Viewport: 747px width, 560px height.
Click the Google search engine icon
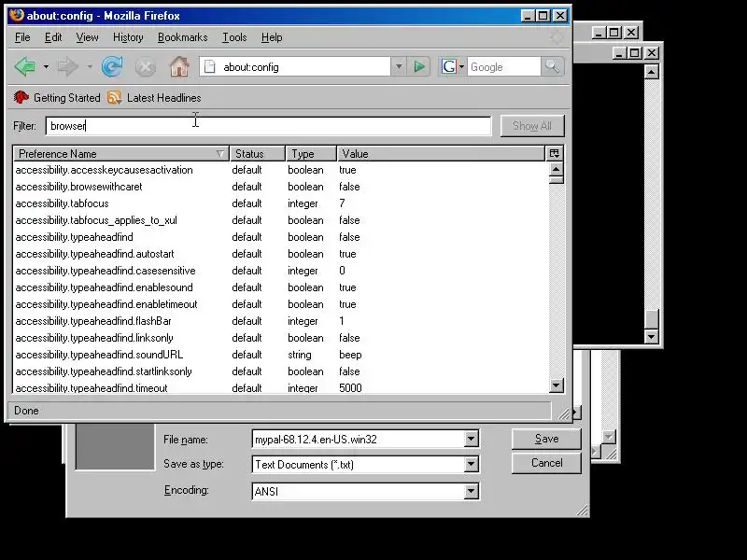click(x=449, y=66)
